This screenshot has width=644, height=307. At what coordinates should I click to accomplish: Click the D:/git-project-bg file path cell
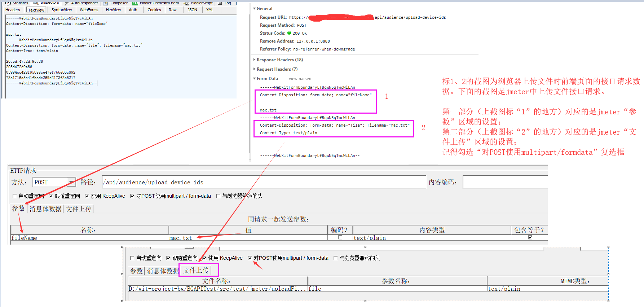pos(218,289)
